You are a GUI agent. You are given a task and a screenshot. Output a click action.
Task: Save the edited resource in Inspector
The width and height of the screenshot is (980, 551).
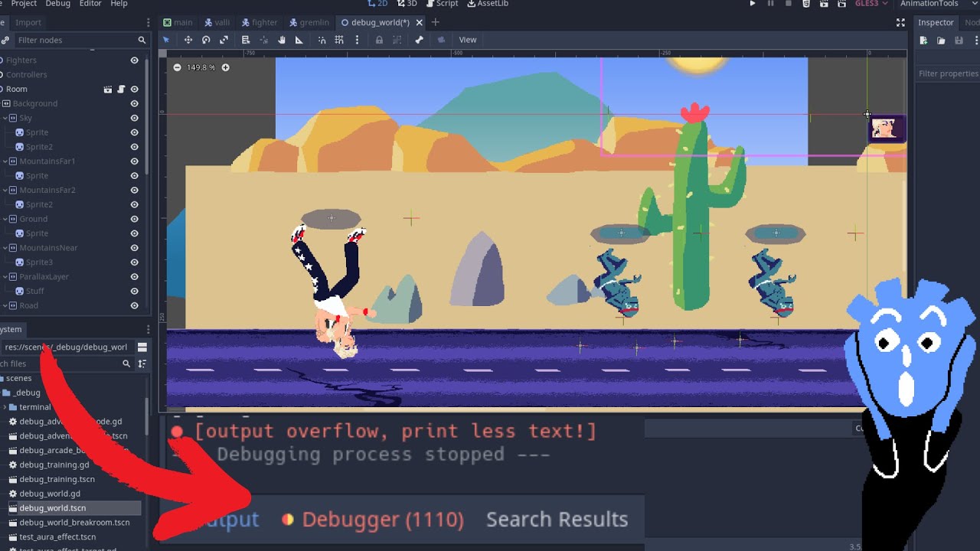tap(959, 41)
